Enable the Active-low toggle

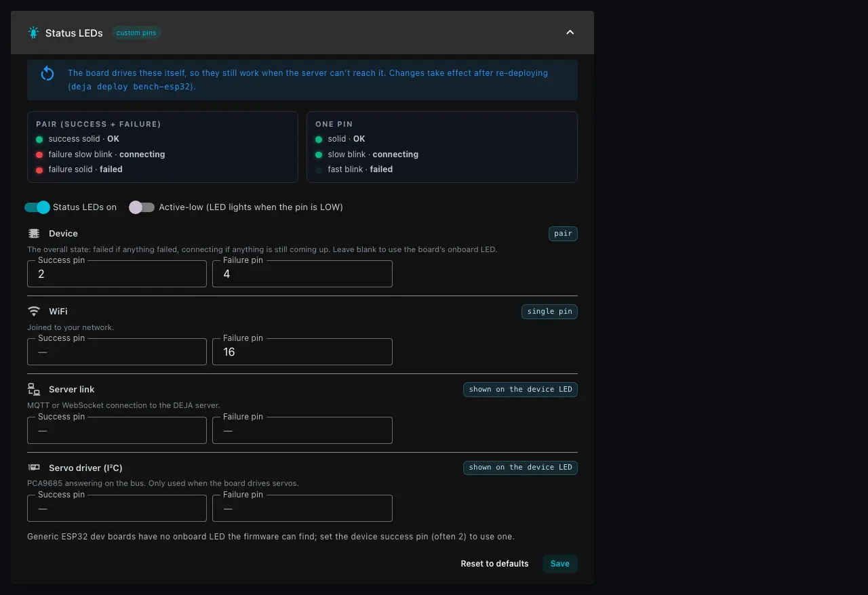tap(142, 207)
